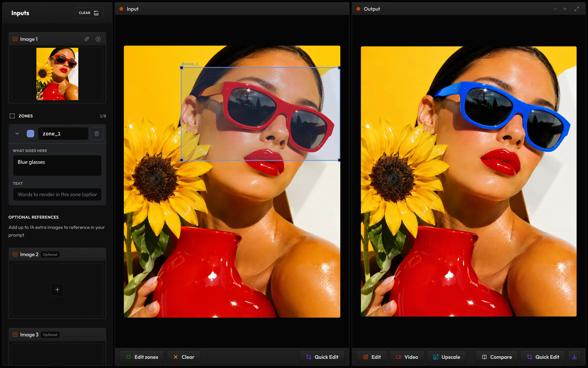Click the dashed-square ZONES icon
588x368 pixels.
click(x=12, y=116)
